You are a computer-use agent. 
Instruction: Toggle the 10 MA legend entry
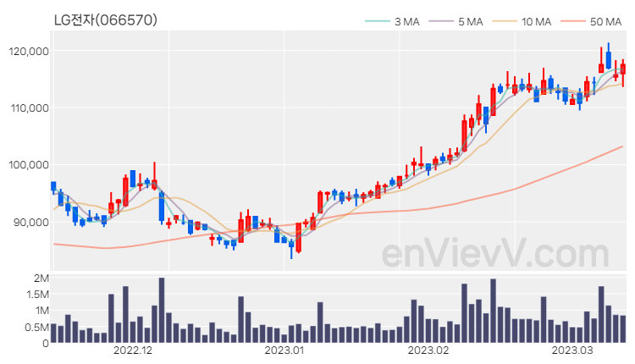point(522,21)
